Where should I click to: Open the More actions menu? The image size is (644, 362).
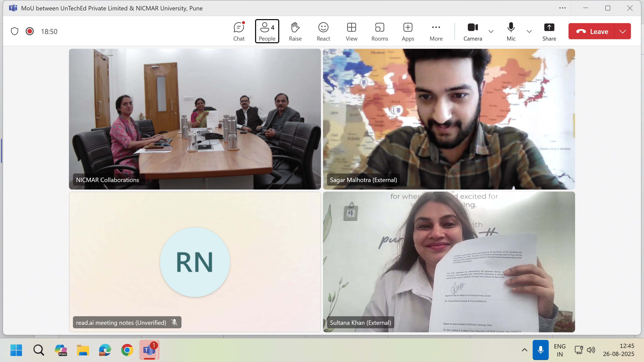tap(436, 31)
